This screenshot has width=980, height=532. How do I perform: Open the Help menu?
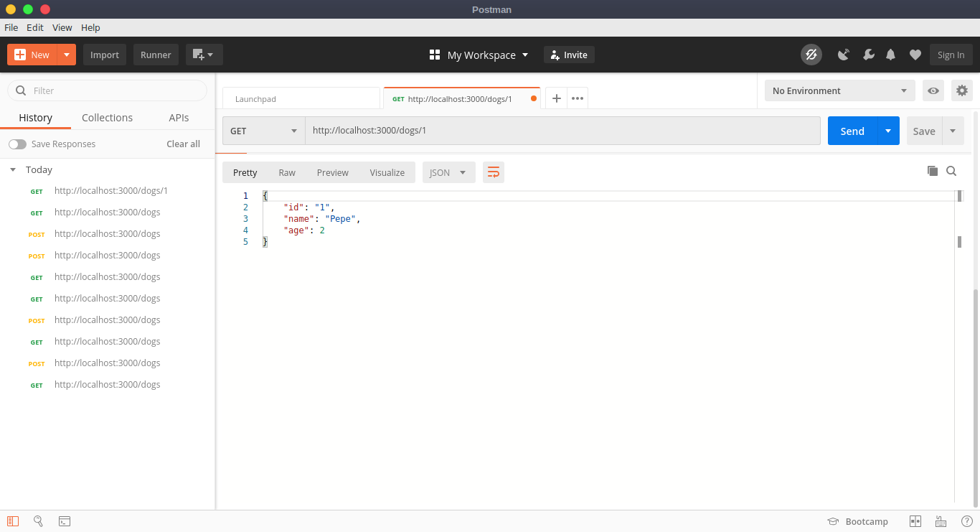pos(91,27)
